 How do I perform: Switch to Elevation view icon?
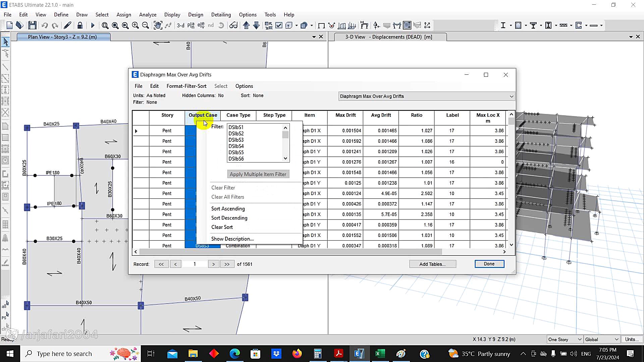pos(201,25)
